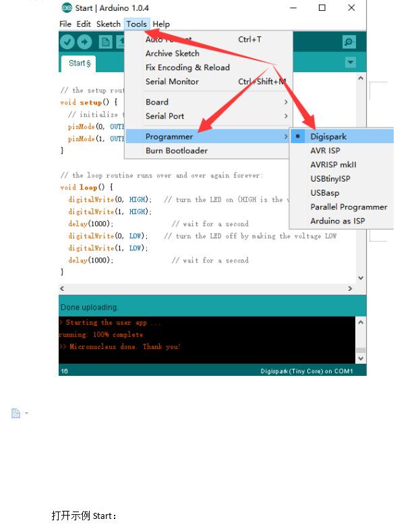This screenshot has width=420, height=525.
Task: Open the Sketch menu
Action: point(108,24)
